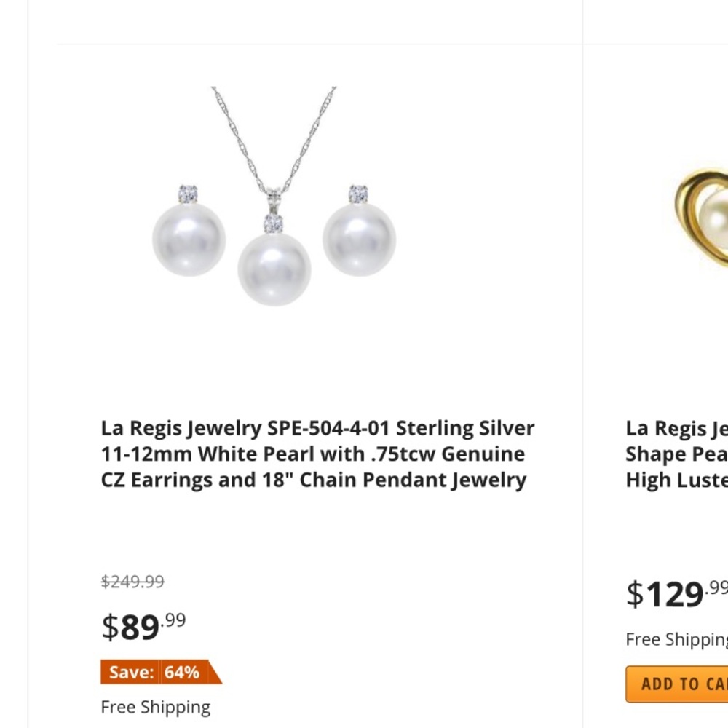Screen dimensions: 728x728
Task: Click the .99 superscript beside $89
Action: pyautogui.click(x=175, y=620)
